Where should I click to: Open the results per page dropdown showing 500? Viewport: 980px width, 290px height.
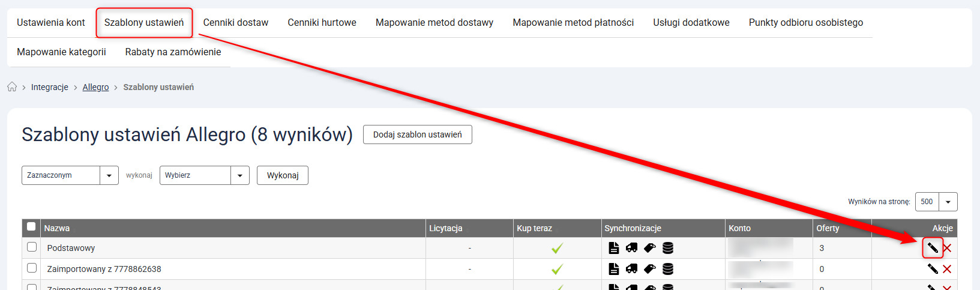click(x=936, y=202)
